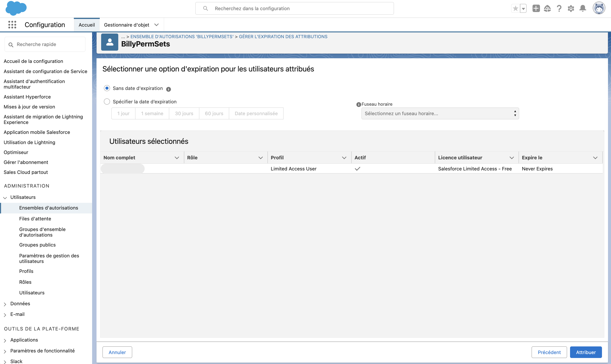Click the Salesforce cloud logo

(x=16, y=8)
